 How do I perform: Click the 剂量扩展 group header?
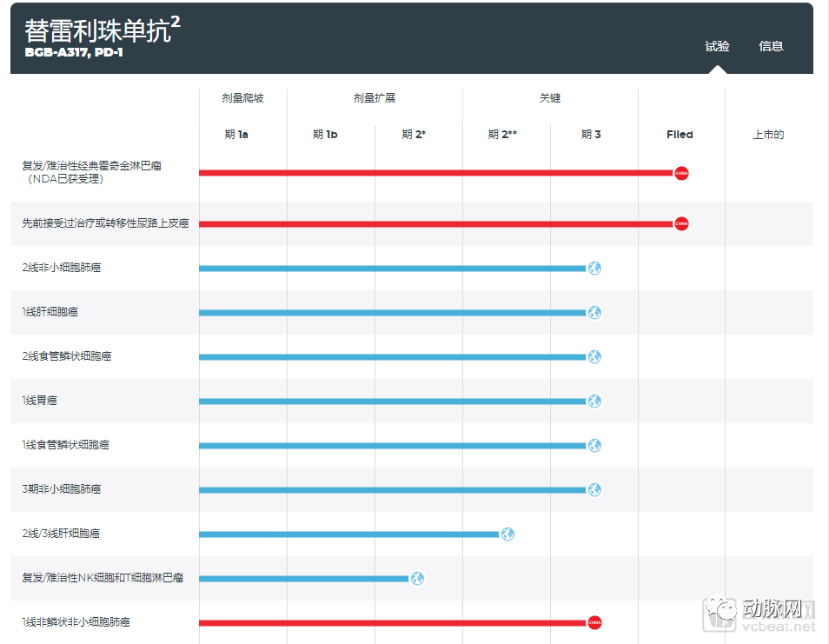[x=375, y=98]
